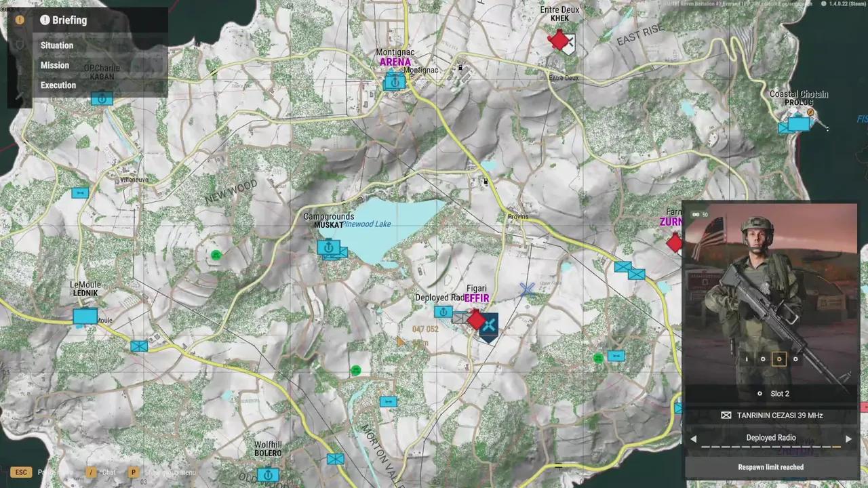Viewport: 868px width, 488px height.
Task: Click the blue X waypoint near Figari
Action: click(527, 289)
